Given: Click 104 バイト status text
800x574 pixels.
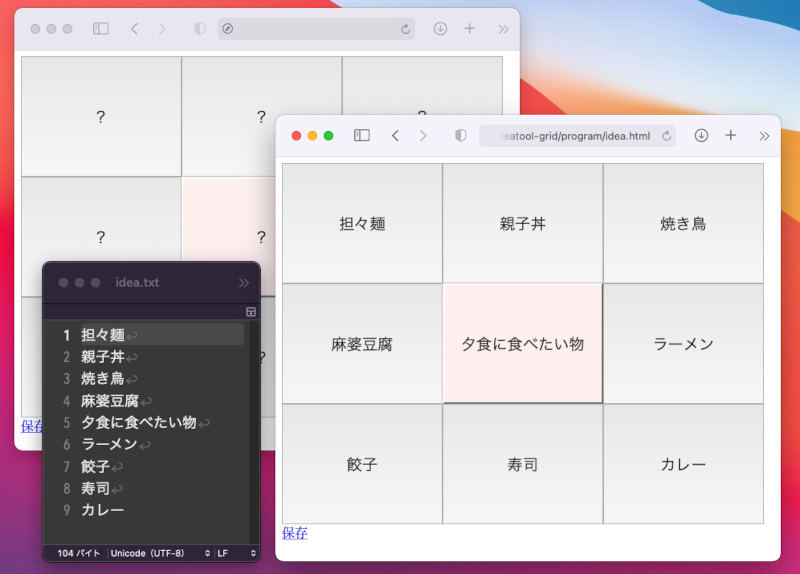Looking at the screenshot, I should coord(79,553).
